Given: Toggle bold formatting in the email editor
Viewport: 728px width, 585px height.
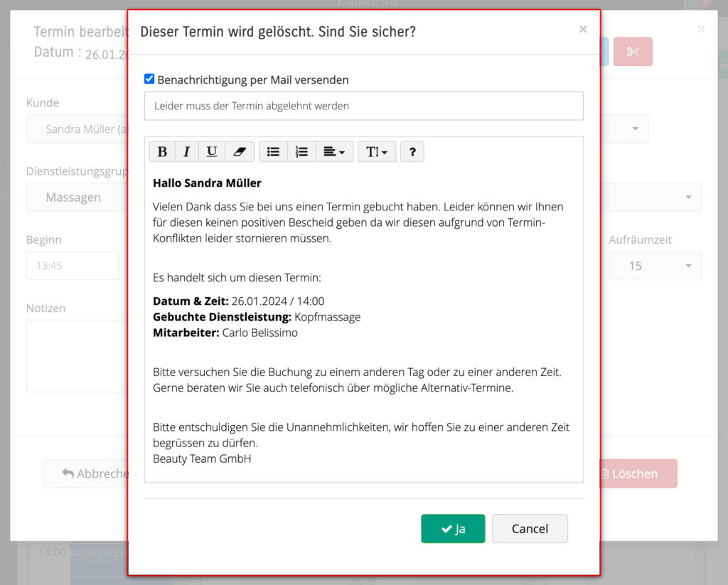Looking at the screenshot, I should [162, 151].
